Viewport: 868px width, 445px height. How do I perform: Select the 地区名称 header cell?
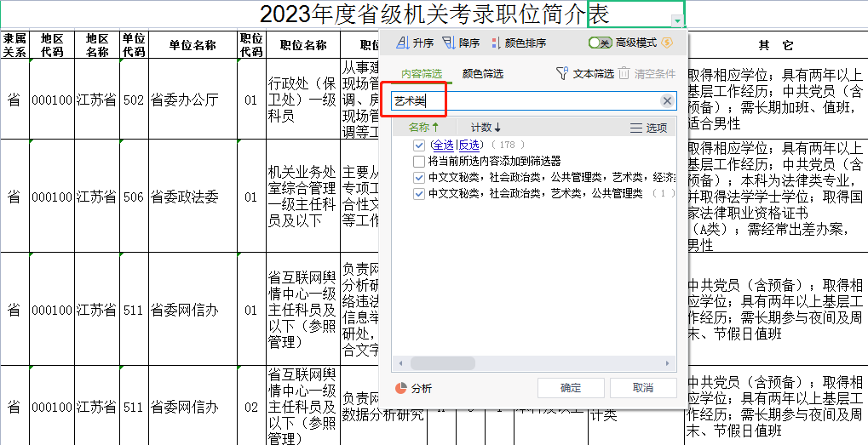click(97, 45)
